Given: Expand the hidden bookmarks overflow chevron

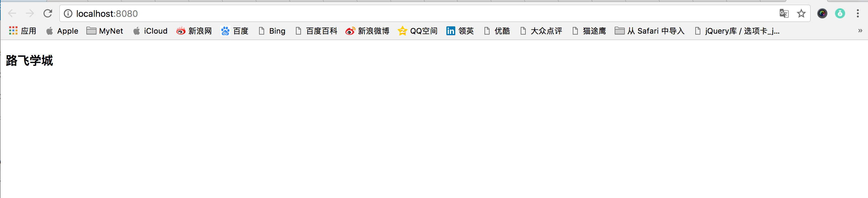Looking at the screenshot, I should [x=860, y=31].
